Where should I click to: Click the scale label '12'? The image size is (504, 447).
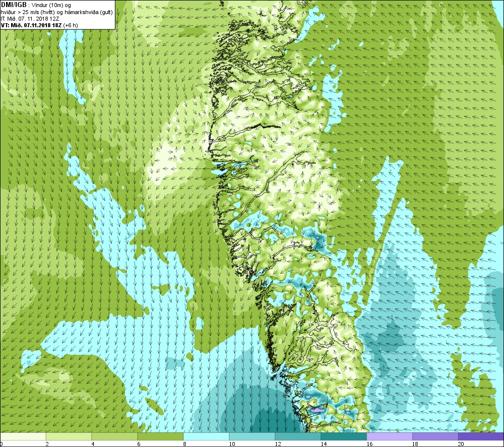278,444
